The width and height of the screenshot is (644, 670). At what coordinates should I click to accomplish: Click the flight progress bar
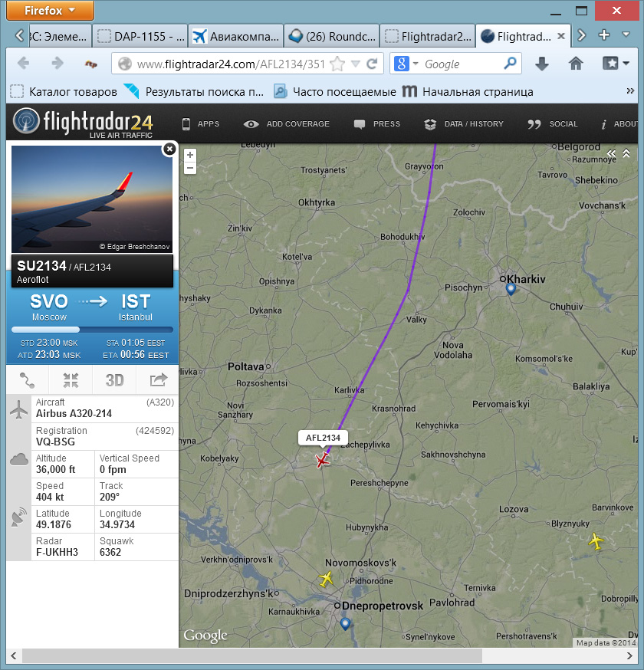point(92,330)
